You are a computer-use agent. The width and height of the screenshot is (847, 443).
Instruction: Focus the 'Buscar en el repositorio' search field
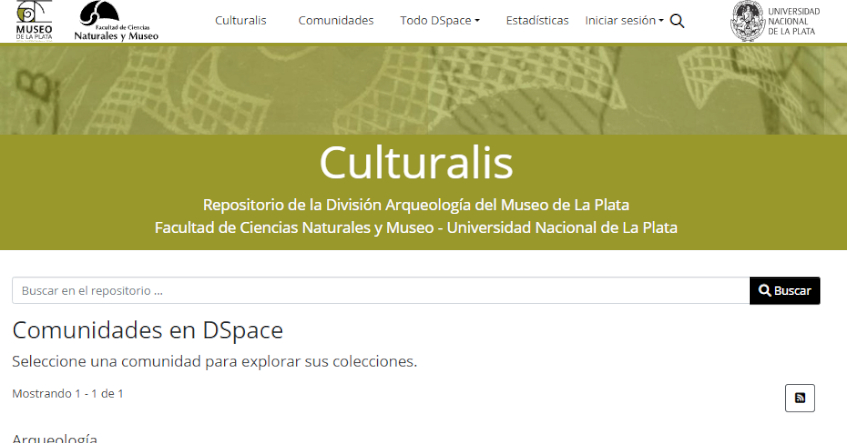(x=381, y=291)
